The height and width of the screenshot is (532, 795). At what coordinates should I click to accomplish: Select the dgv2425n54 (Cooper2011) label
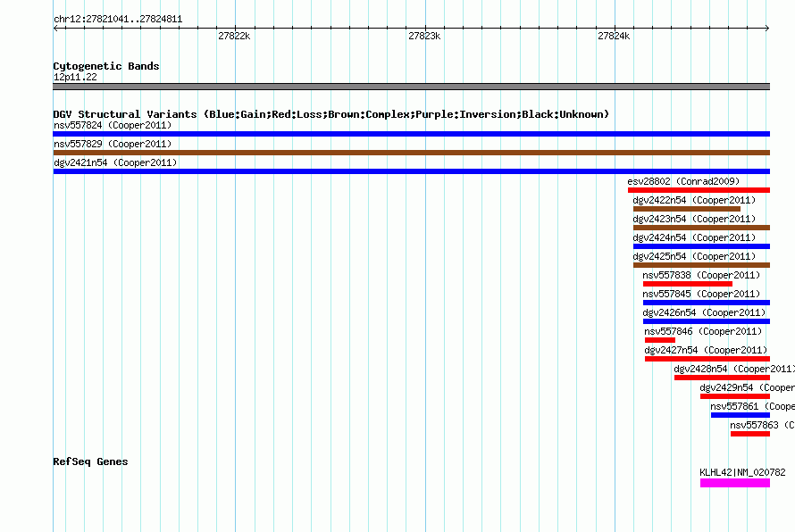(694, 256)
